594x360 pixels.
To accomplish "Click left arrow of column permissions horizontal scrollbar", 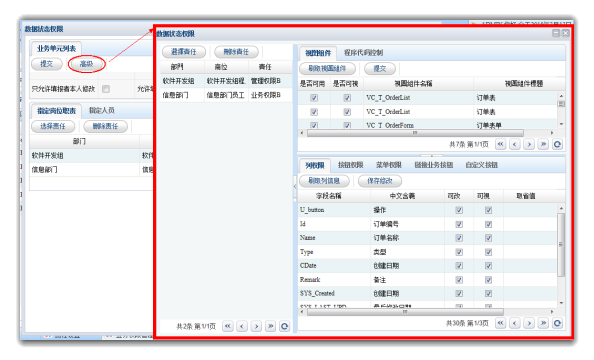I will pyautogui.click(x=302, y=312).
